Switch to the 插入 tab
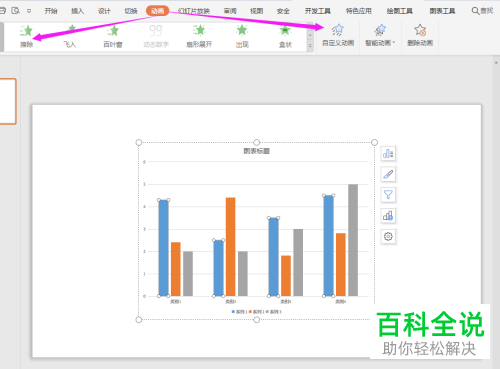This screenshot has width=500, height=369. tap(77, 11)
